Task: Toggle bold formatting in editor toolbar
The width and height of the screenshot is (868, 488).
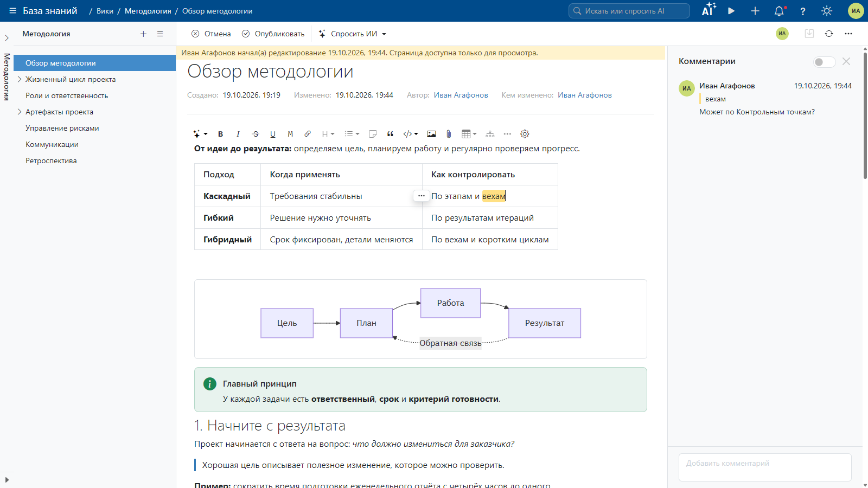Action: [220, 134]
